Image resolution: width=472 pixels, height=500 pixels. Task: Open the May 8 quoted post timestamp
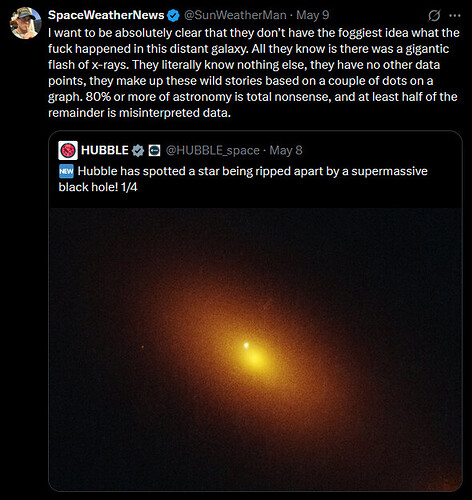click(x=286, y=150)
